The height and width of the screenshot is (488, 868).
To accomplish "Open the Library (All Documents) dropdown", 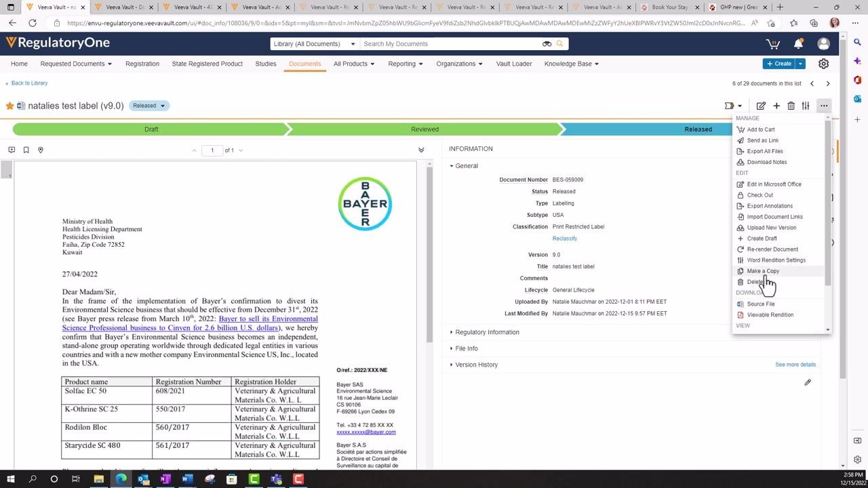I will tap(314, 44).
